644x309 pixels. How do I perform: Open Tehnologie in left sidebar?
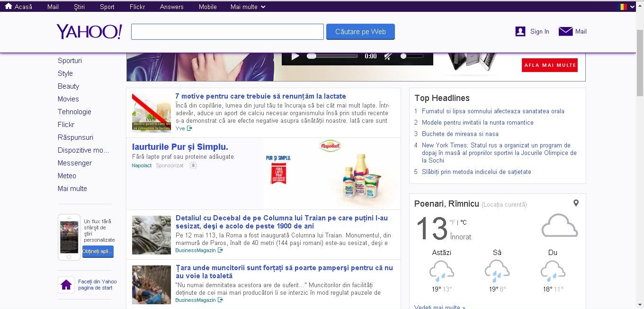pyautogui.click(x=74, y=112)
